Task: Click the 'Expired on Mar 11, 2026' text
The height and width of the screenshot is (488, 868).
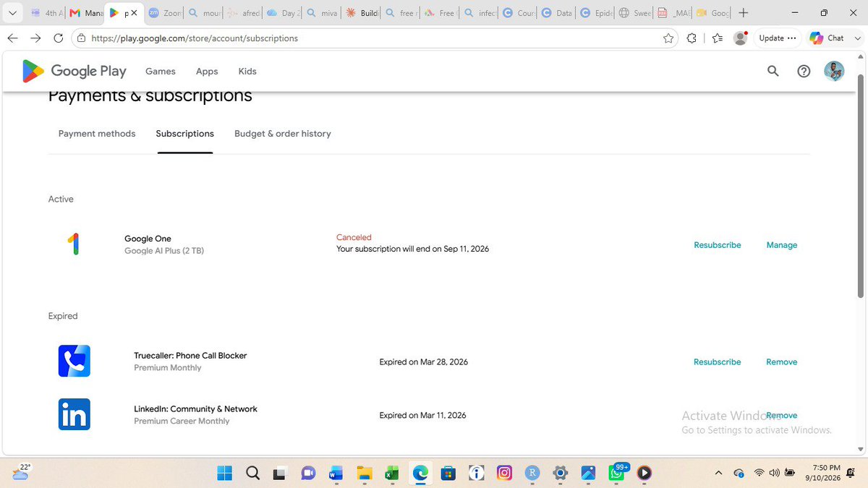Action: click(422, 416)
